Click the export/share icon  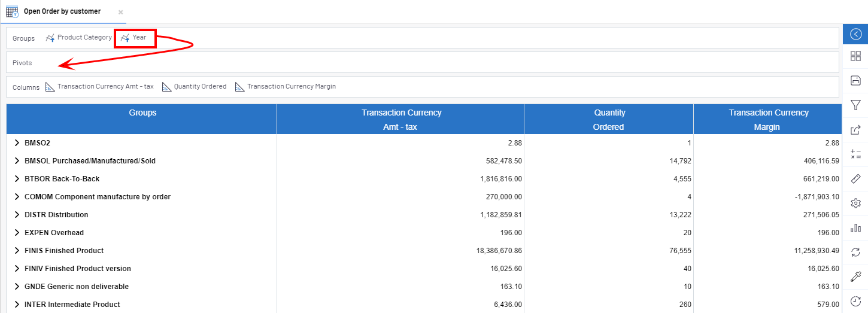click(x=855, y=130)
